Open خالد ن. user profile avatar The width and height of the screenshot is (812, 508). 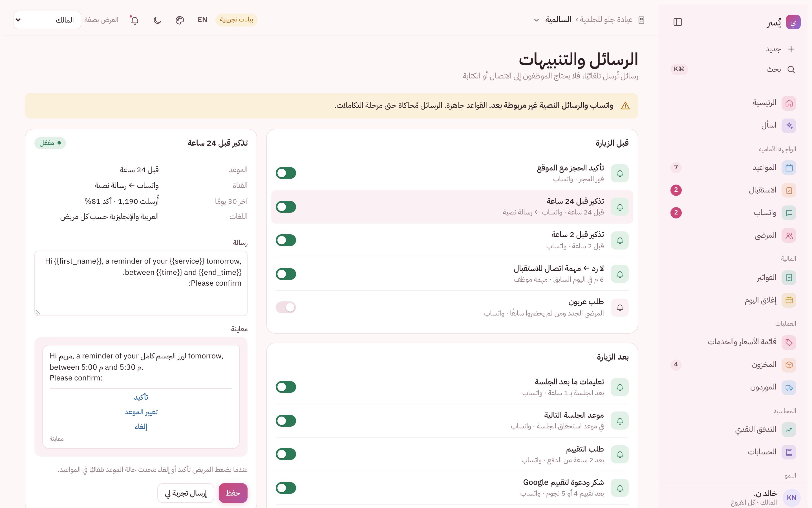click(791, 498)
